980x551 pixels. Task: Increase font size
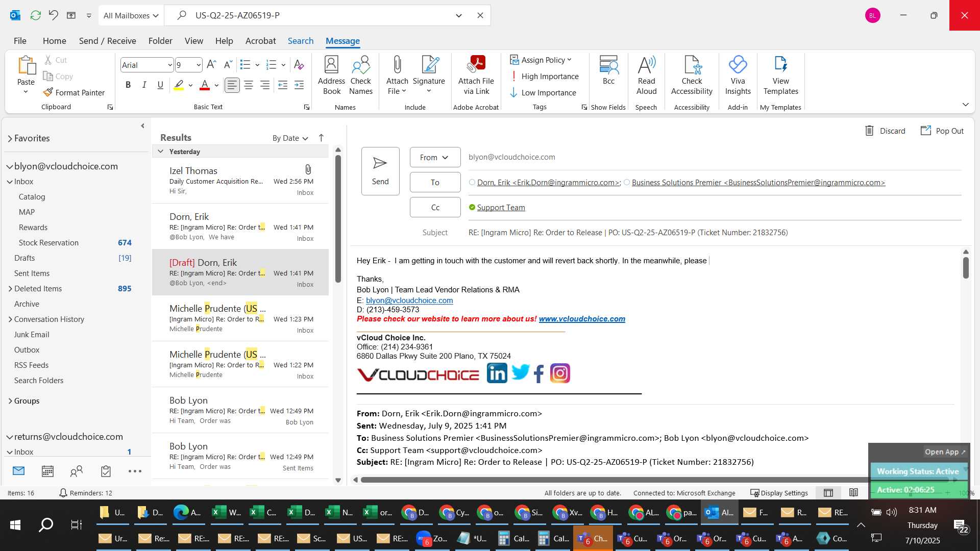(x=211, y=64)
